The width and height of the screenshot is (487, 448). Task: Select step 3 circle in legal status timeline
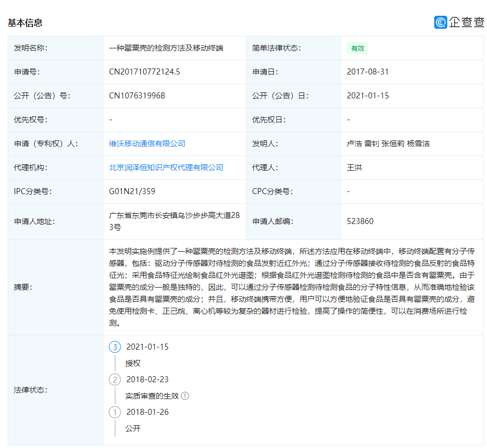tap(115, 347)
